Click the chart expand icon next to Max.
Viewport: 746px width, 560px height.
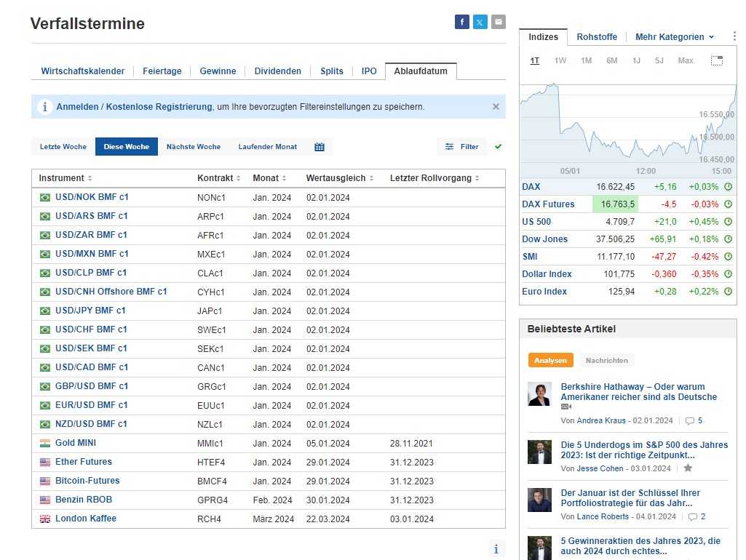(x=716, y=60)
